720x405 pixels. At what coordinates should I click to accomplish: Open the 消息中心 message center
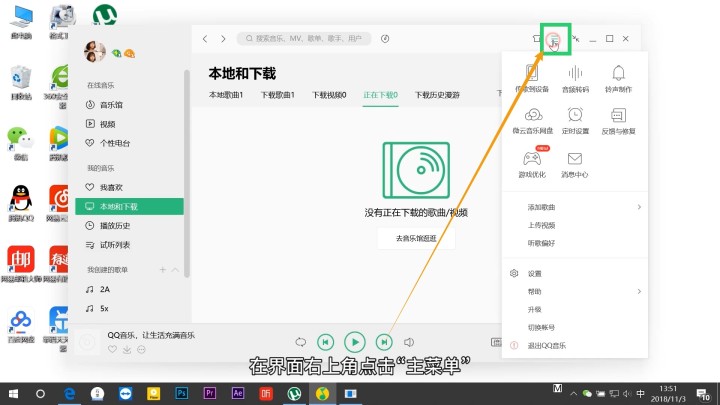[x=574, y=163]
